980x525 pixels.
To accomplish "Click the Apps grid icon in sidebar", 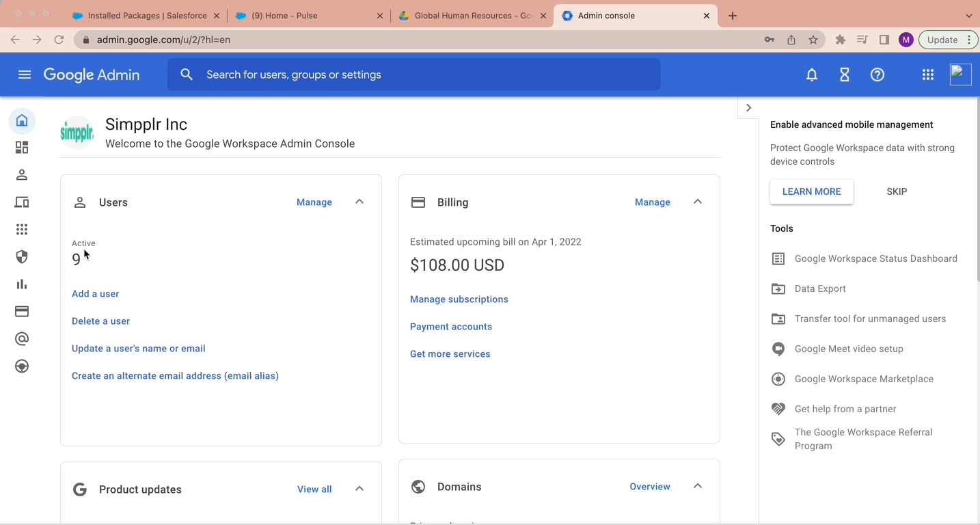I will coord(22,229).
